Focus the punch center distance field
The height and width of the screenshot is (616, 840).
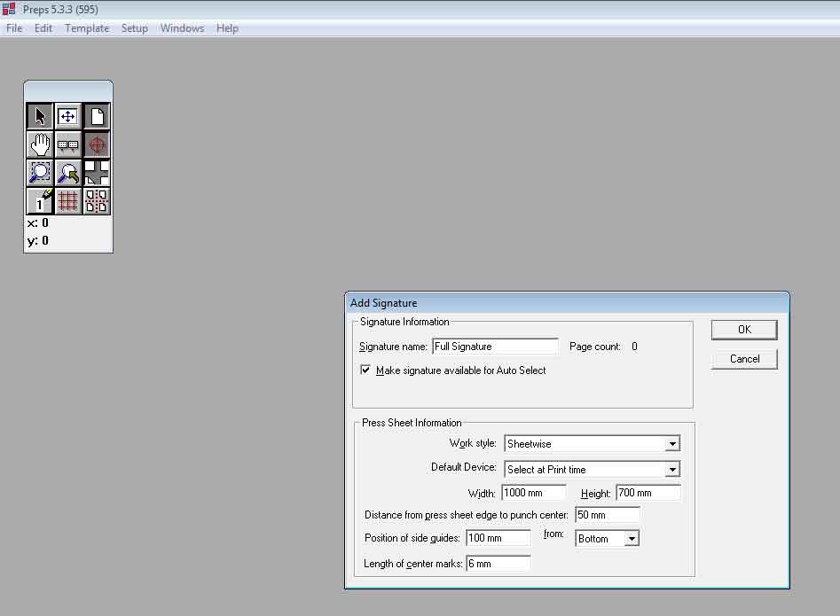point(608,515)
